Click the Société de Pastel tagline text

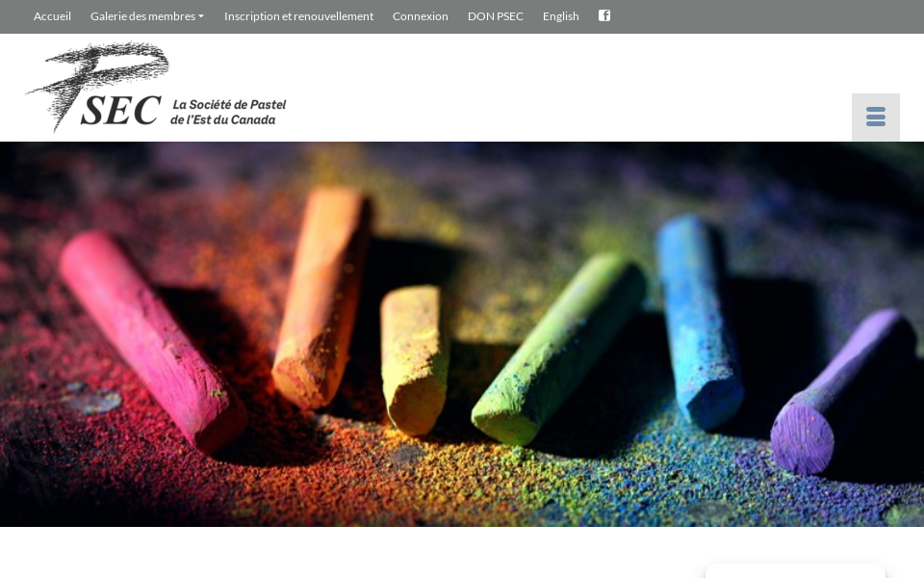coord(229,112)
